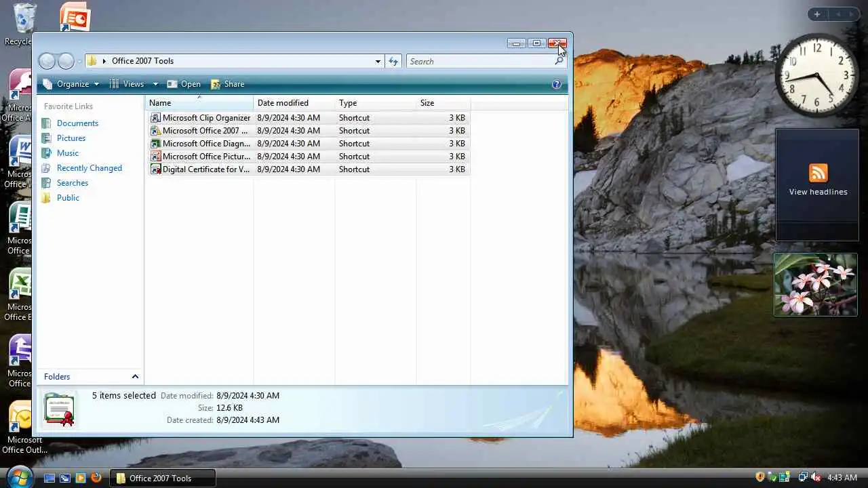
Task: Sort by the Name column header
Action: pyautogui.click(x=199, y=103)
